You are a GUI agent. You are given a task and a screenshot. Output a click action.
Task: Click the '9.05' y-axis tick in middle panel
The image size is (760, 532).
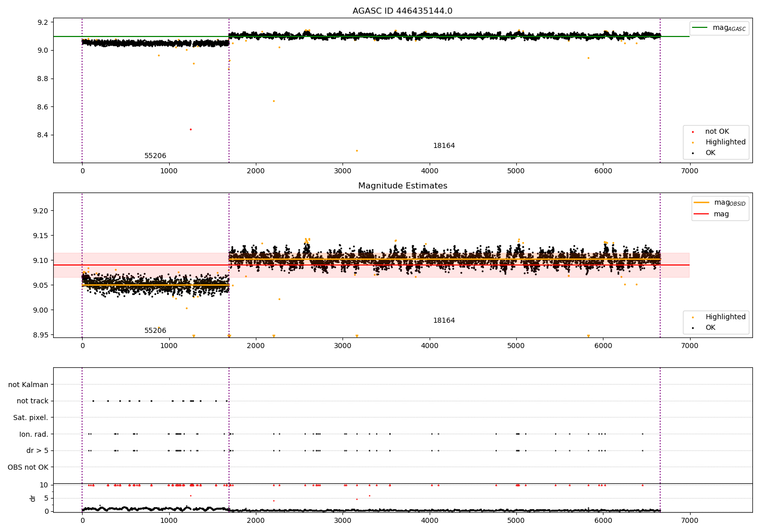[42, 285]
